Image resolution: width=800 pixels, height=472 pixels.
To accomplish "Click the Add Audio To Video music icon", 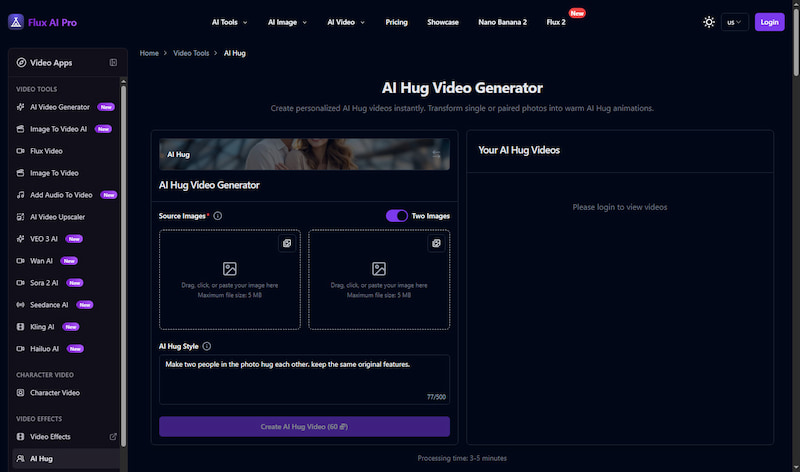I will pos(20,195).
